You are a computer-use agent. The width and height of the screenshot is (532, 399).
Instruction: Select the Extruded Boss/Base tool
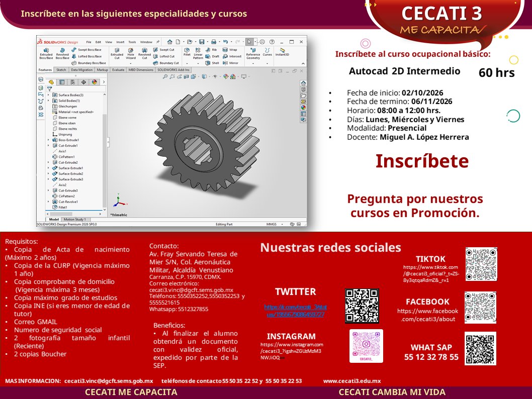click(46, 54)
